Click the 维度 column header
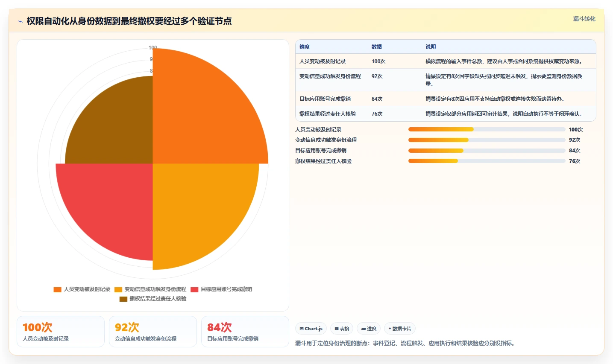The height and width of the screenshot is (364, 613). [305, 47]
